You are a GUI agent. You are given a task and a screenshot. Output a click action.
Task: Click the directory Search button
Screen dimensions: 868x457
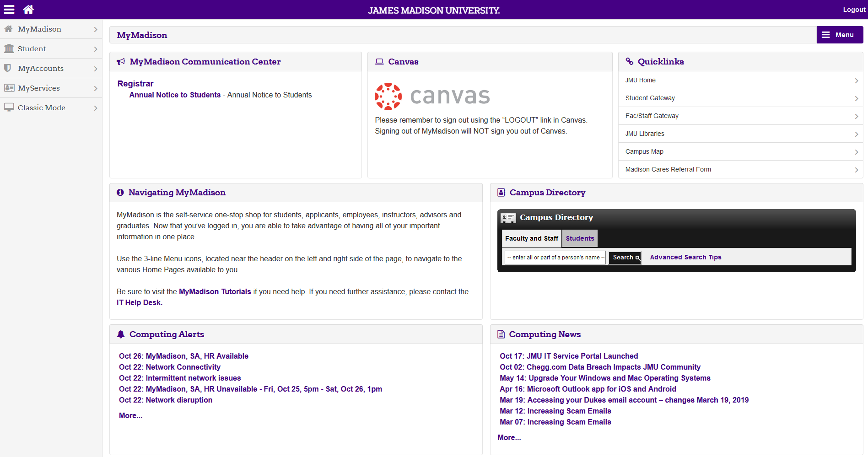pyautogui.click(x=625, y=258)
